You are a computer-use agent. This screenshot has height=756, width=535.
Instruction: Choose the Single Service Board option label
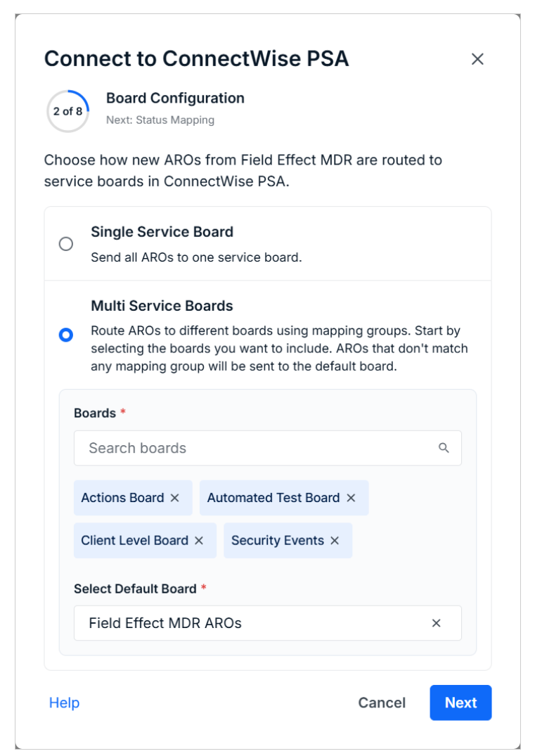pyautogui.click(x=162, y=232)
